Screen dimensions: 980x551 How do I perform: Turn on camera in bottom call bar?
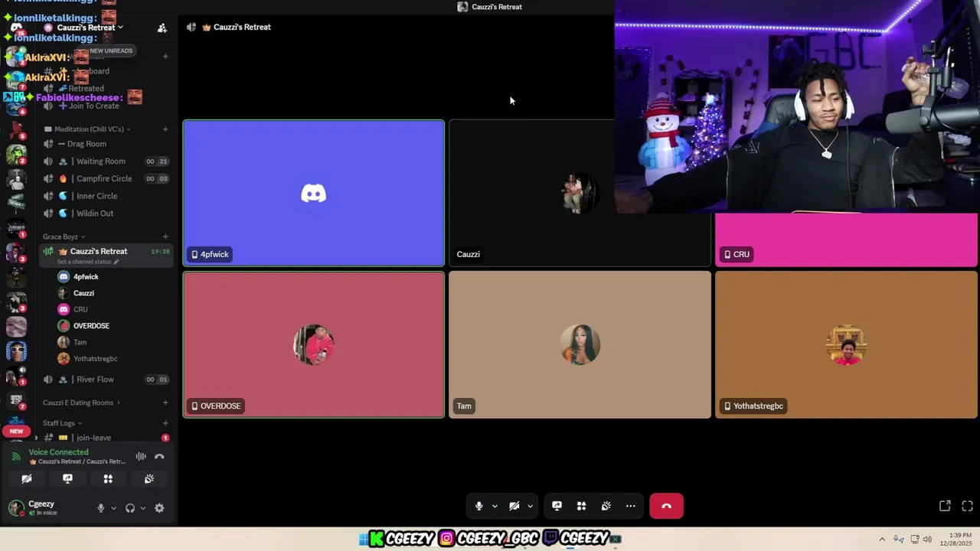(x=514, y=506)
